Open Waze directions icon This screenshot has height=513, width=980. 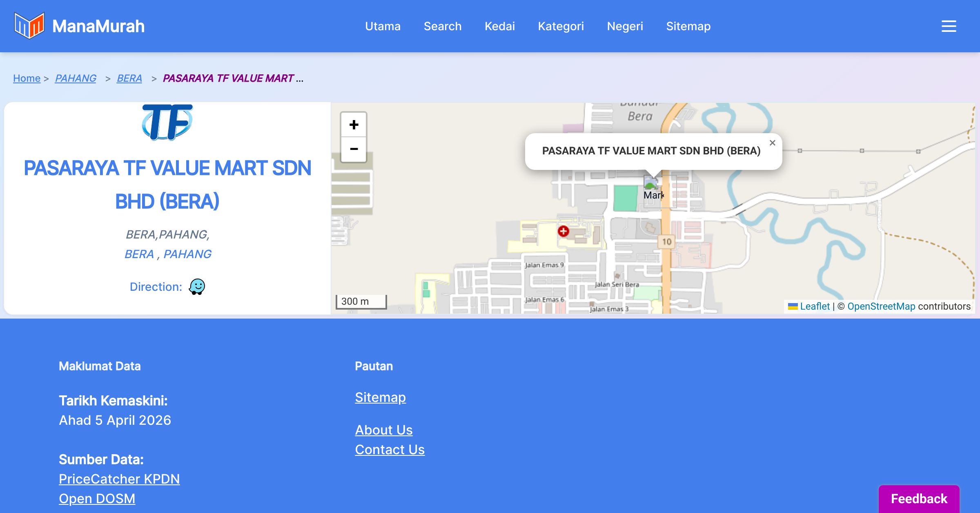click(197, 287)
